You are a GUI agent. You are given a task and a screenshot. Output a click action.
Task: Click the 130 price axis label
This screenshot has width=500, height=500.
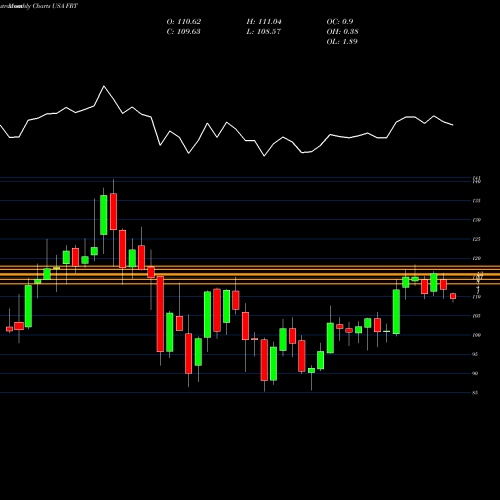476,220
